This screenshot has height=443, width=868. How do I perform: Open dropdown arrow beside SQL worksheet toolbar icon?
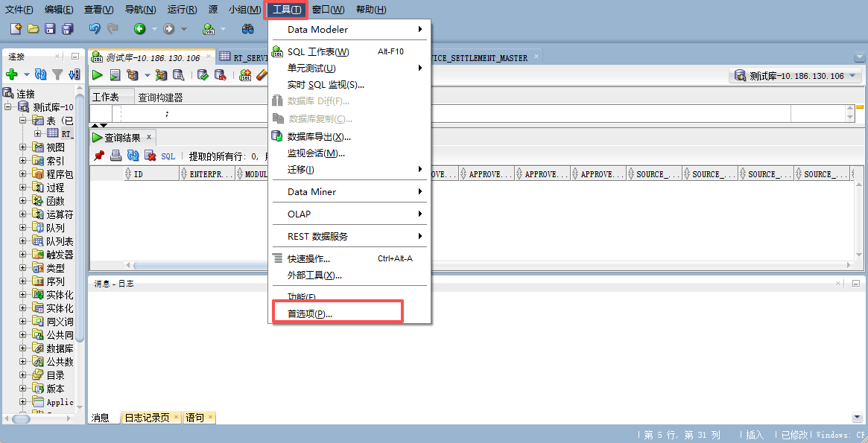[x=223, y=29]
